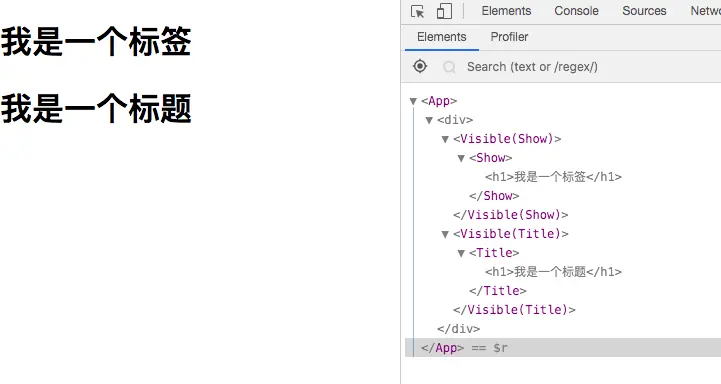Select the <App> opening tag
Image resolution: width=721 pixels, height=384 pixels.
point(439,101)
